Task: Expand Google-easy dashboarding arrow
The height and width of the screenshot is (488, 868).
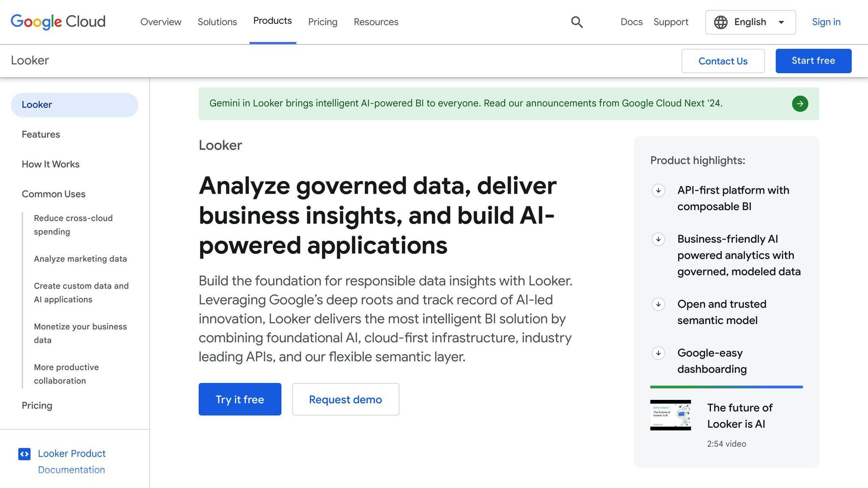Action: (658, 353)
